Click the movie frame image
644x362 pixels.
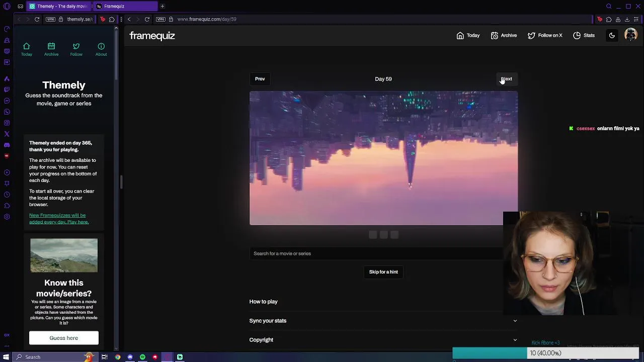click(x=383, y=158)
